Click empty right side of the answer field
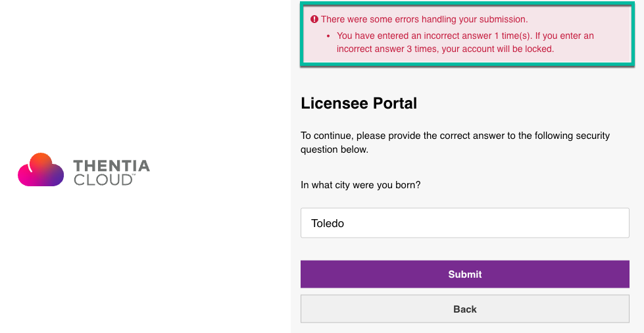This screenshot has height=333, width=644. tap(534, 223)
